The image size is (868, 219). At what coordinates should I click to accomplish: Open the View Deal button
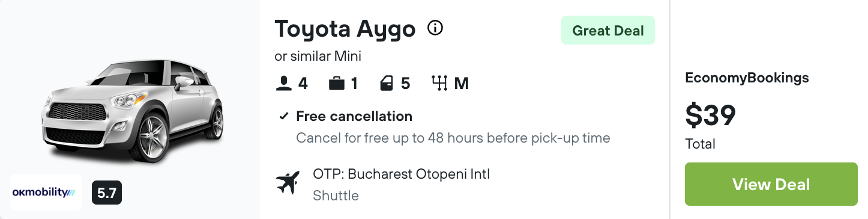point(771,184)
